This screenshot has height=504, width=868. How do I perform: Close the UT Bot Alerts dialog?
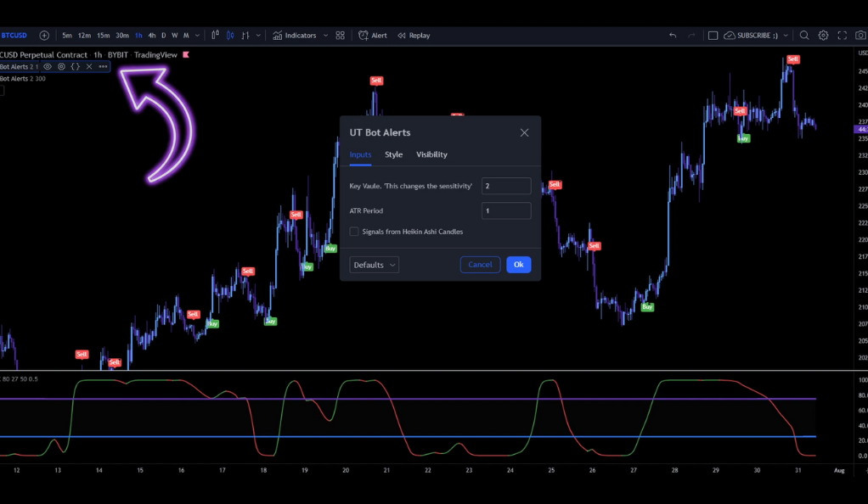tap(524, 132)
